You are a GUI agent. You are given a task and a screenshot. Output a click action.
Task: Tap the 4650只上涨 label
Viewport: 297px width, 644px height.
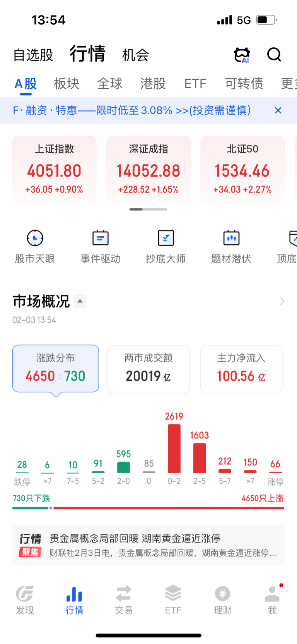click(263, 498)
